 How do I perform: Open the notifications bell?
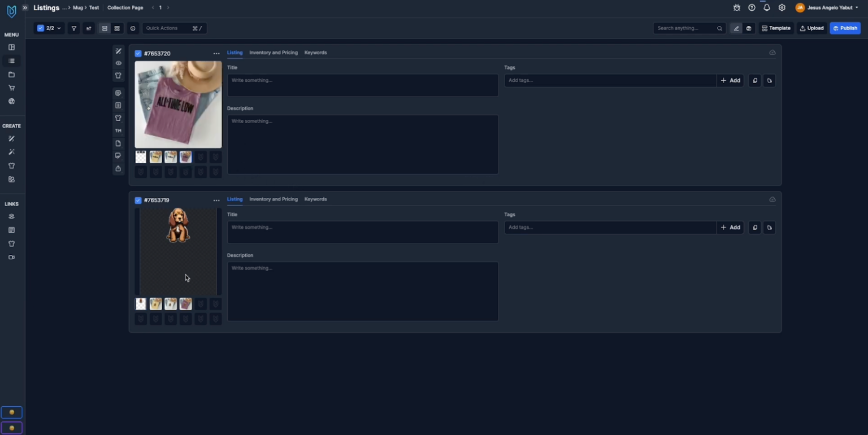(767, 8)
